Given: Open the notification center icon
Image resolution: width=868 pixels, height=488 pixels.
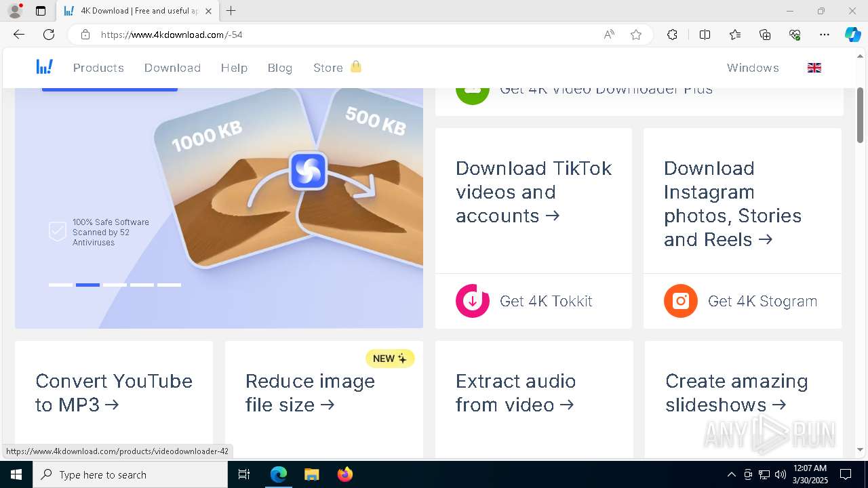Looking at the screenshot, I should point(846,474).
